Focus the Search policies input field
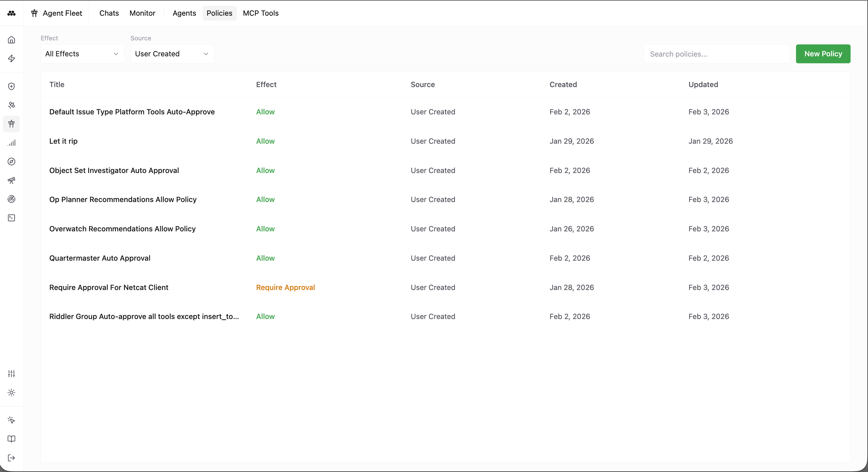The image size is (868, 472). click(716, 54)
